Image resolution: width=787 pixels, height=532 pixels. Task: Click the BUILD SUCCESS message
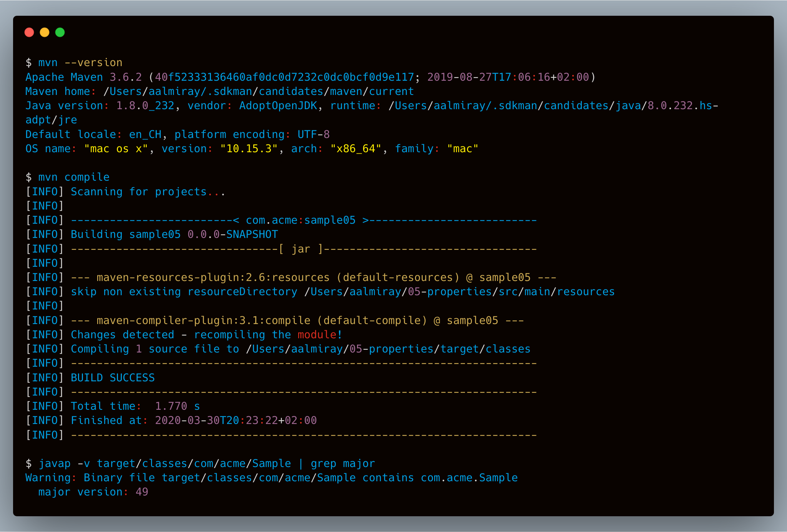point(113,378)
